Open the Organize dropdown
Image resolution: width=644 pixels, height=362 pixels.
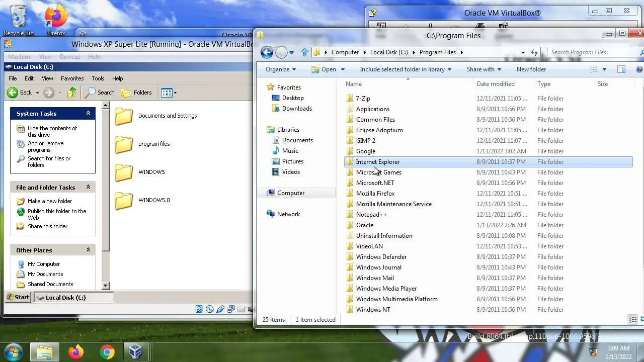click(281, 69)
